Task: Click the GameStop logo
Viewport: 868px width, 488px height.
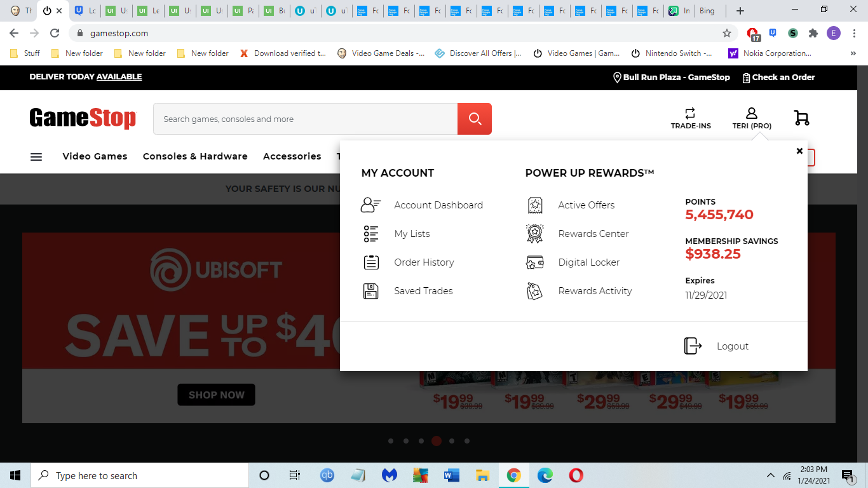Action: (83, 118)
